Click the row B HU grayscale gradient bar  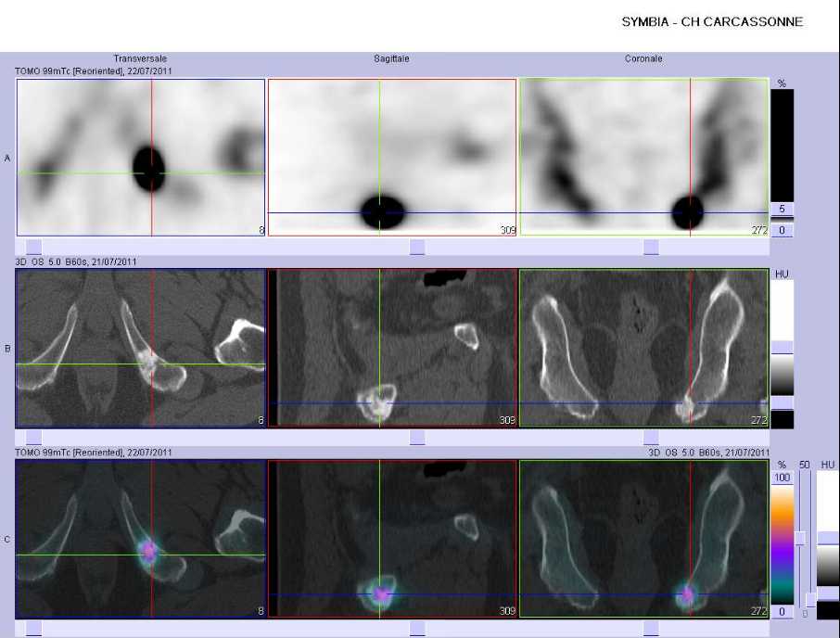(x=783, y=375)
